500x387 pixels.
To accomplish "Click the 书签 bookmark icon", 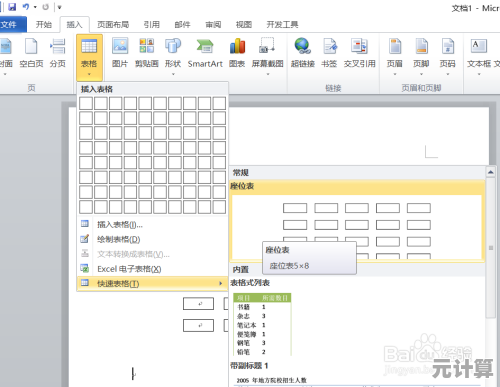I will (330, 46).
